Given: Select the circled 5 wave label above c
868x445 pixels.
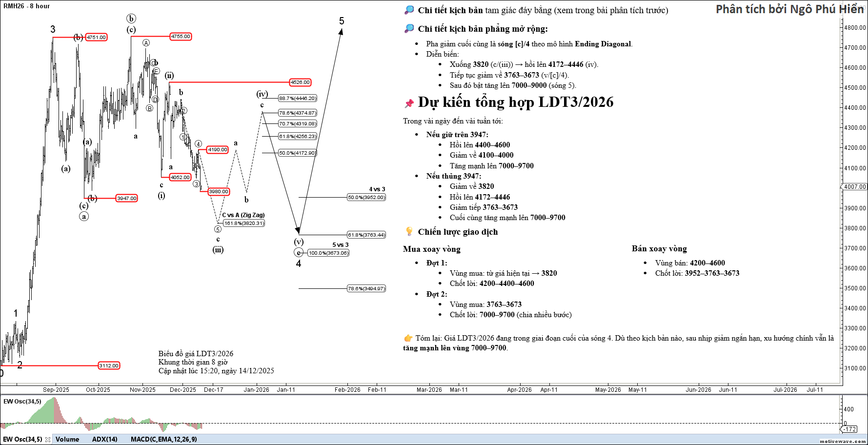Looking at the screenshot, I should (x=218, y=229).
